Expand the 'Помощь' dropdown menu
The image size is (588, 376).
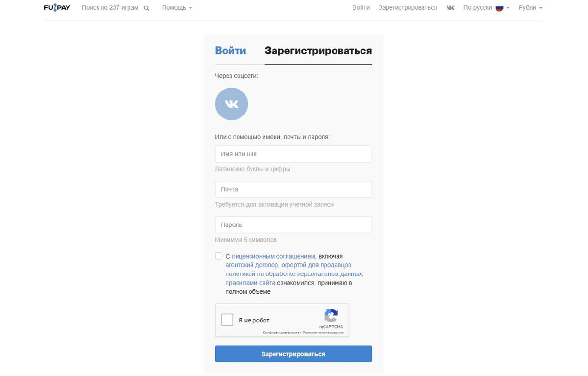pyautogui.click(x=177, y=8)
